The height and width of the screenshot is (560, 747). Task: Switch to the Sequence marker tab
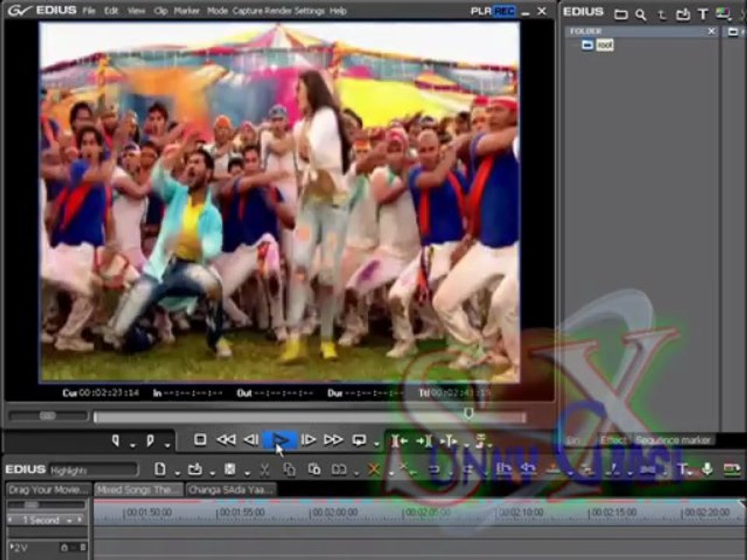click(x=672, y=440)
